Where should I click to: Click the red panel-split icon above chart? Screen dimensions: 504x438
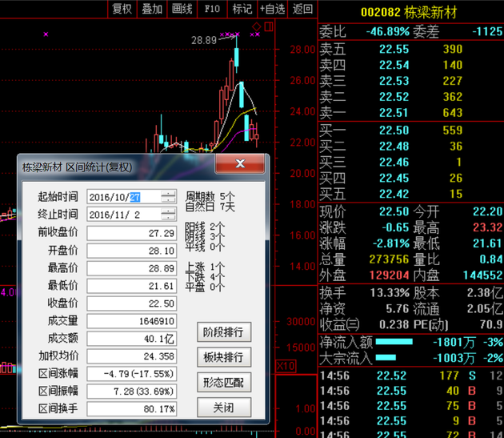pyautogui.click(x=269, y=26)
